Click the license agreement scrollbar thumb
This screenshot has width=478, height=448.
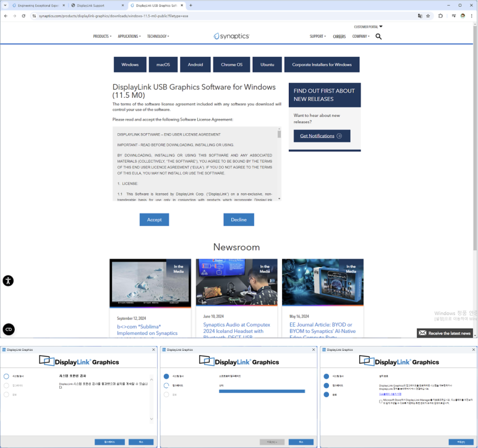click(280, 134)
